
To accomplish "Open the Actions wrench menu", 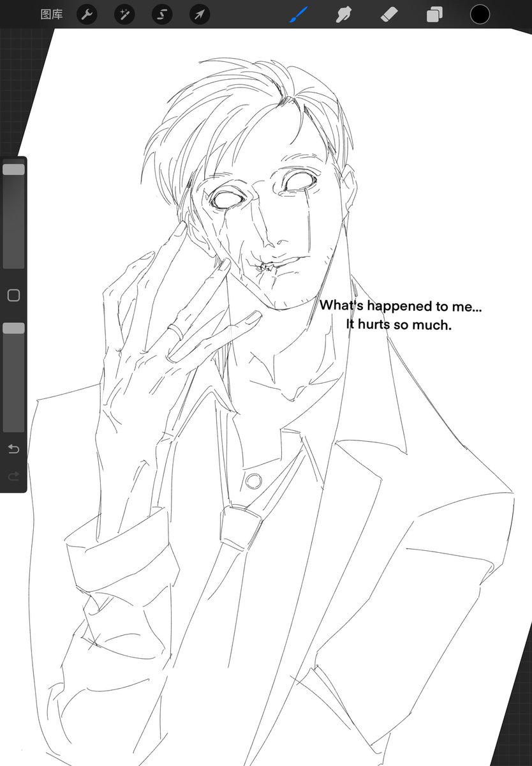I will pyautogui.click(x=87, y=14).
